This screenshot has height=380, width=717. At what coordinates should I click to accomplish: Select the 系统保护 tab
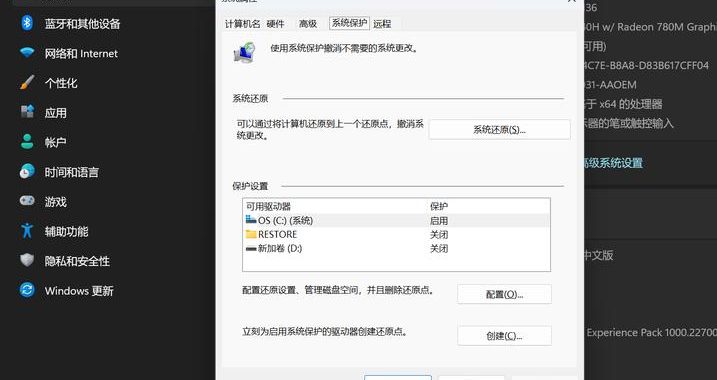(349, 23)
